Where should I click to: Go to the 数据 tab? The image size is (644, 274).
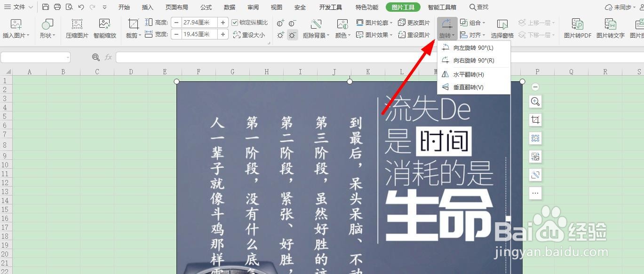[230, 7]
